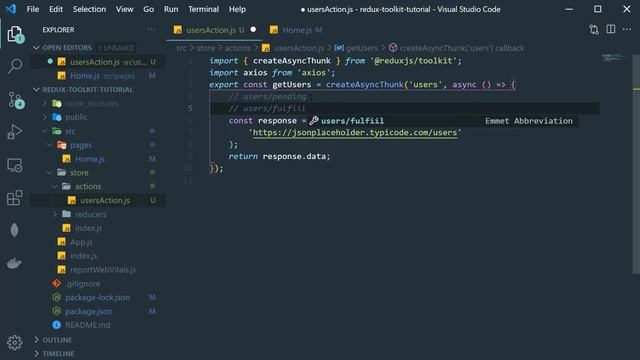Image resolution: width=640 pixels, height=360 pixels.
Task: Open the View menu
Action: 124,9
